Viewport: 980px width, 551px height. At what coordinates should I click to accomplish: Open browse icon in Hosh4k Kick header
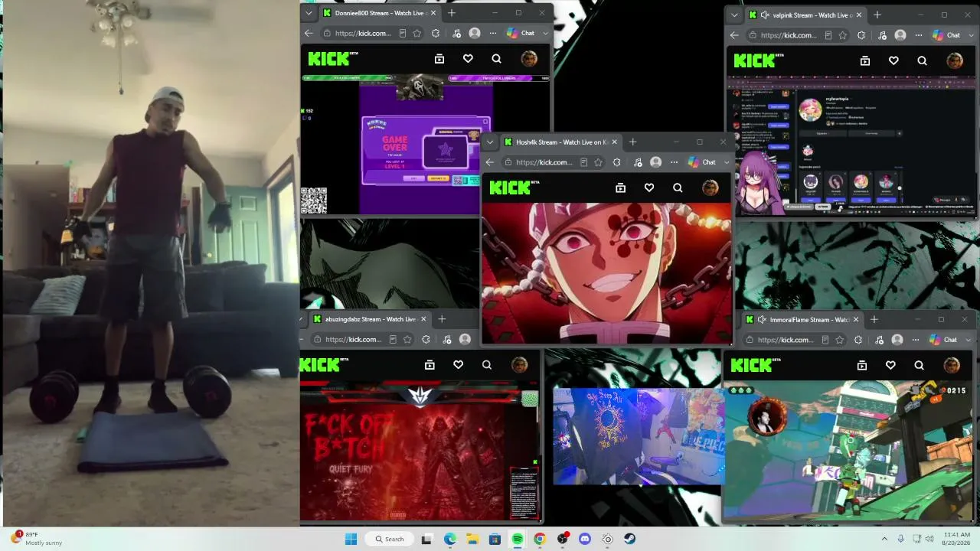(621, 187)
